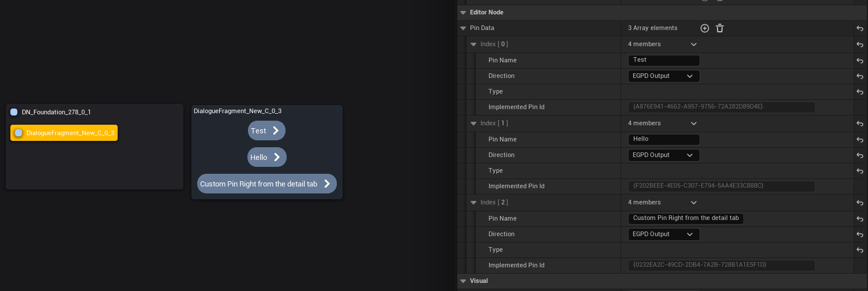Image resolution: width=868 pixels, height=291 pixels.
Task: Click the Test output pin arrow
Action: tap(276, 131)
